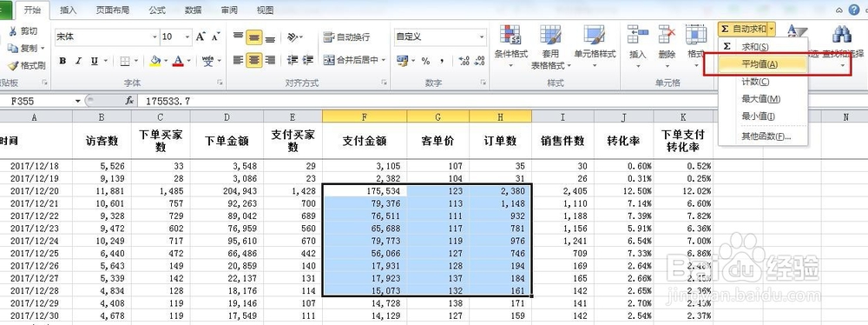Viewport: 868px width, 325px height.
Task: Toggle Bold formatting
Action: 62,61
